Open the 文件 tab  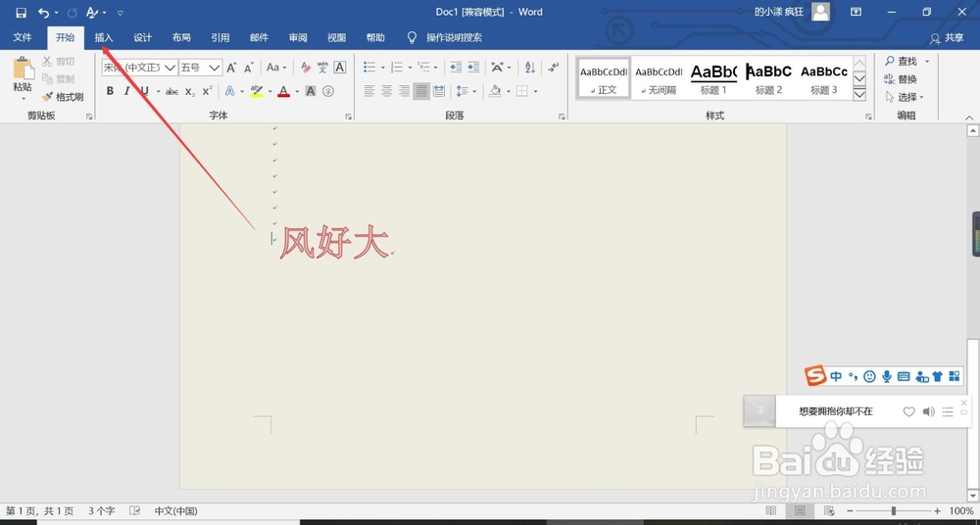[23, 37]
